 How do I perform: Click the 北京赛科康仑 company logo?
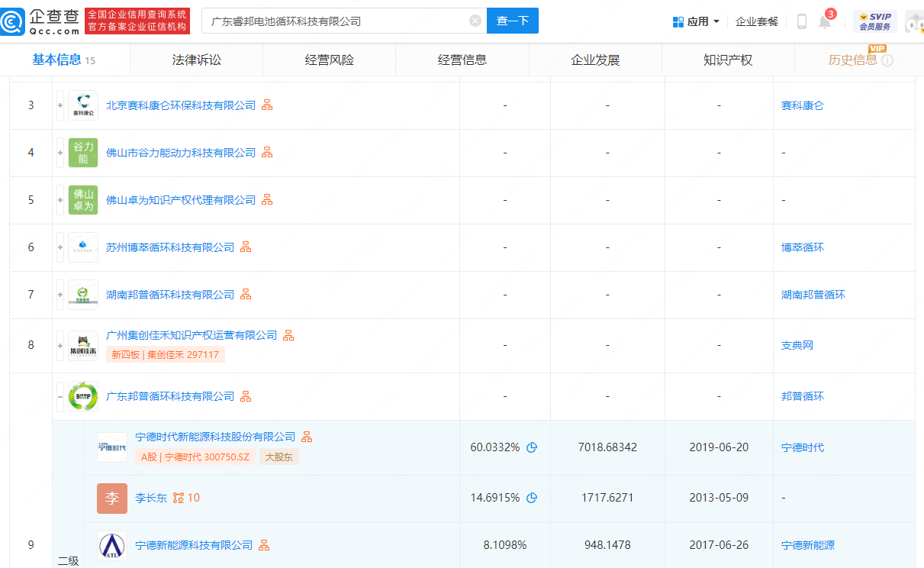83,105
